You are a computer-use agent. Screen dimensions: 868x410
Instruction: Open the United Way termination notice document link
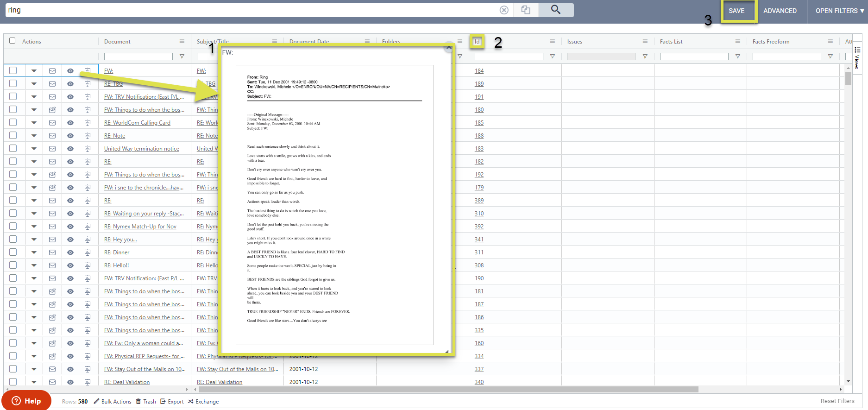click(142, 149)
